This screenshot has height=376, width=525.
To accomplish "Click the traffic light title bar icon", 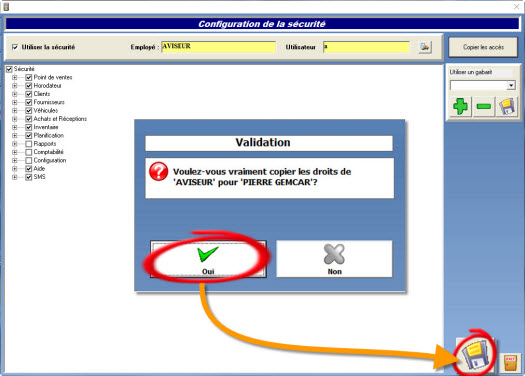I will pyautogui.click(x=6, y=6).
